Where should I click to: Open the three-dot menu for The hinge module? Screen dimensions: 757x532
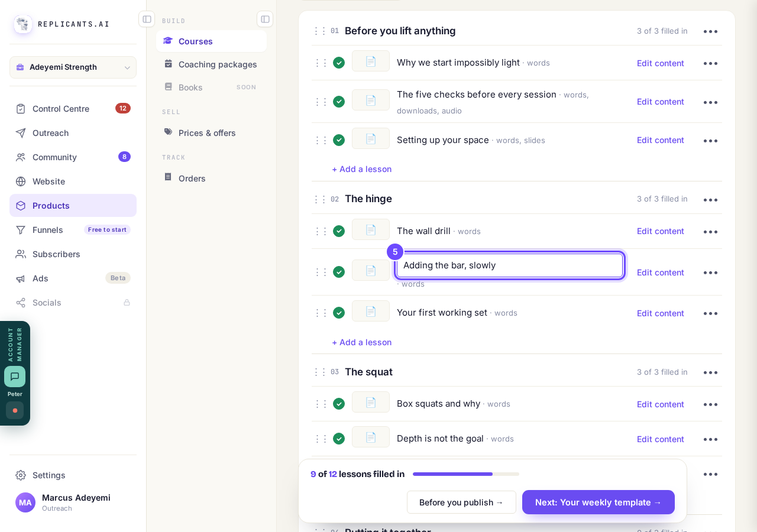pyautogui.click(x=710, y=200)
